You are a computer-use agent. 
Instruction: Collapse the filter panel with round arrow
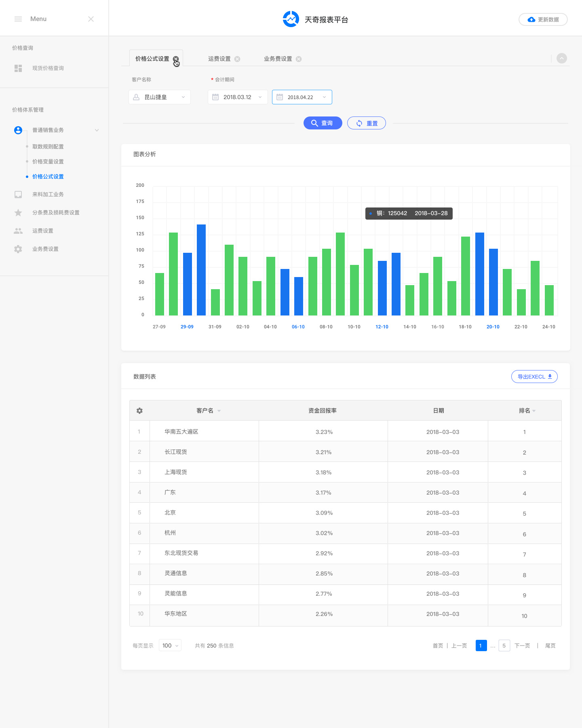click(x=562, y=58)
